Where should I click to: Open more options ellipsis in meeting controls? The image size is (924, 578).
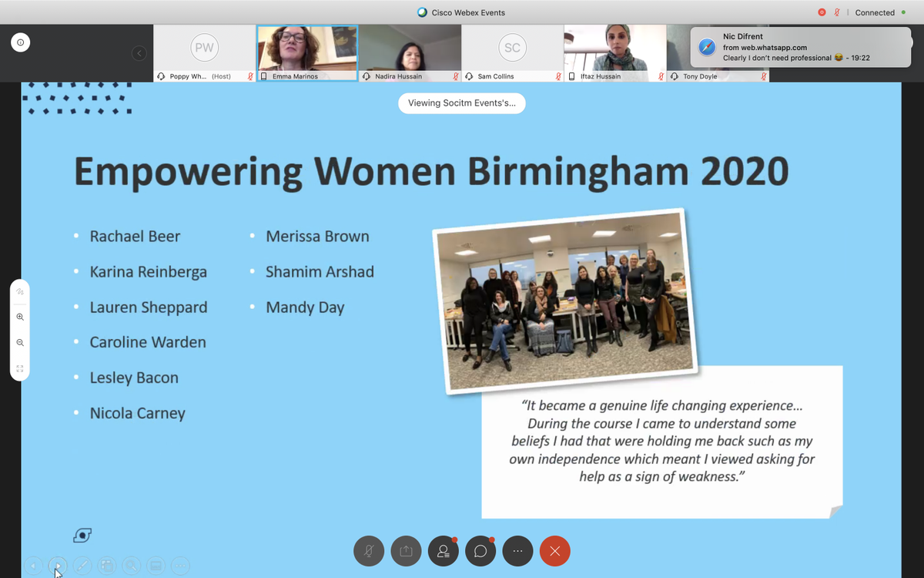[517, 551]
